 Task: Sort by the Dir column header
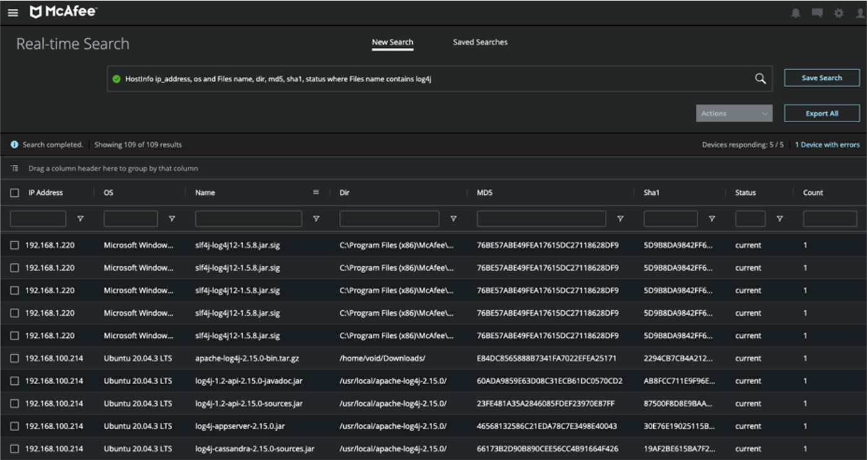344,193
